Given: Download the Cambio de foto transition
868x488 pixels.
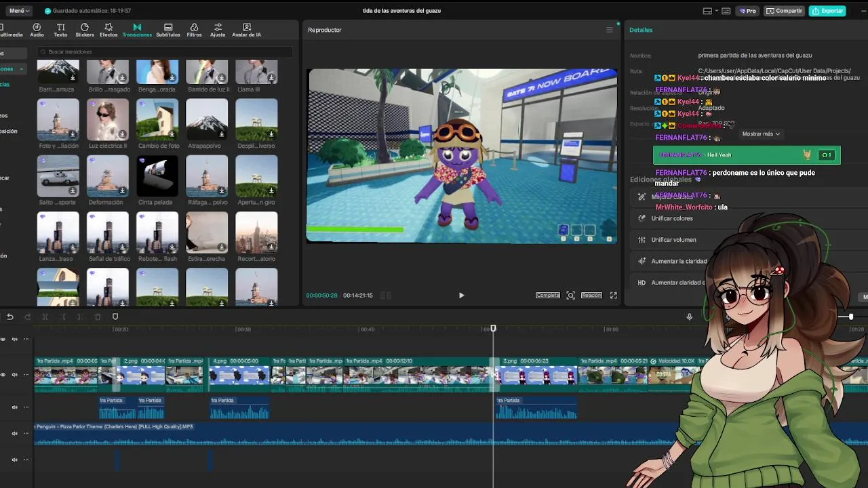Looking at the screenshot, I should click(172, 135).
